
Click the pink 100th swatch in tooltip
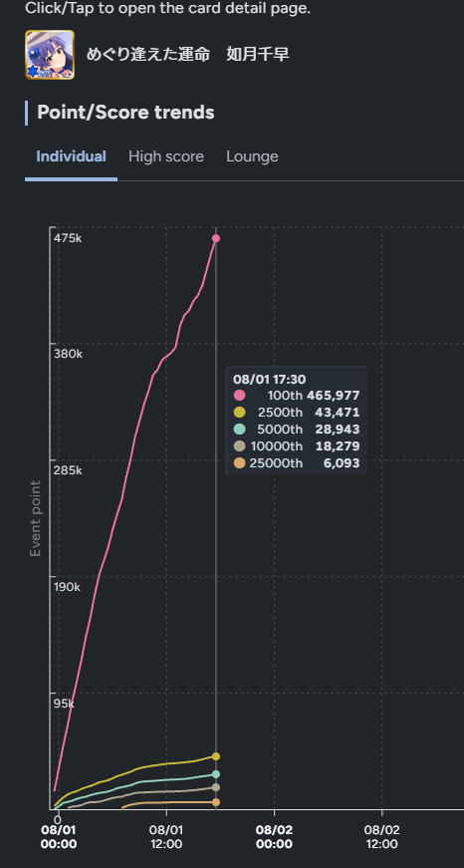pyautogui.click(x=239, y=396)
